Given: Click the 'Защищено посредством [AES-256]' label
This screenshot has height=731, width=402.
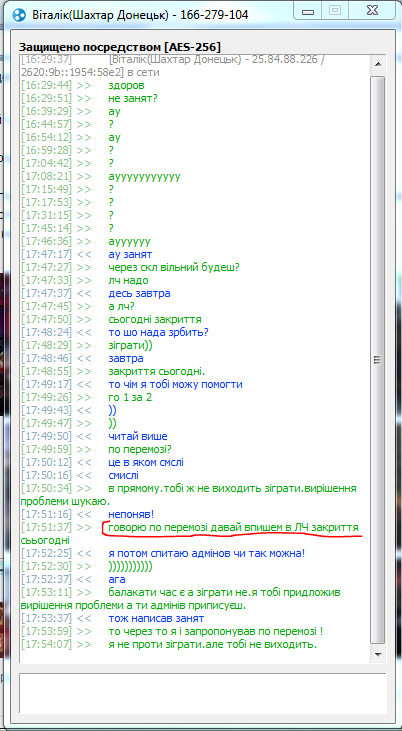Looking at the screenshot, I should click(120, 47).
